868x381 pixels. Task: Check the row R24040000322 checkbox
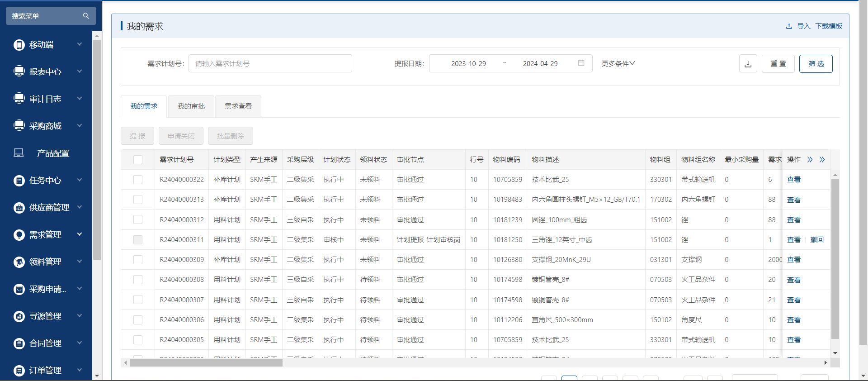click(x=138, y=180)
